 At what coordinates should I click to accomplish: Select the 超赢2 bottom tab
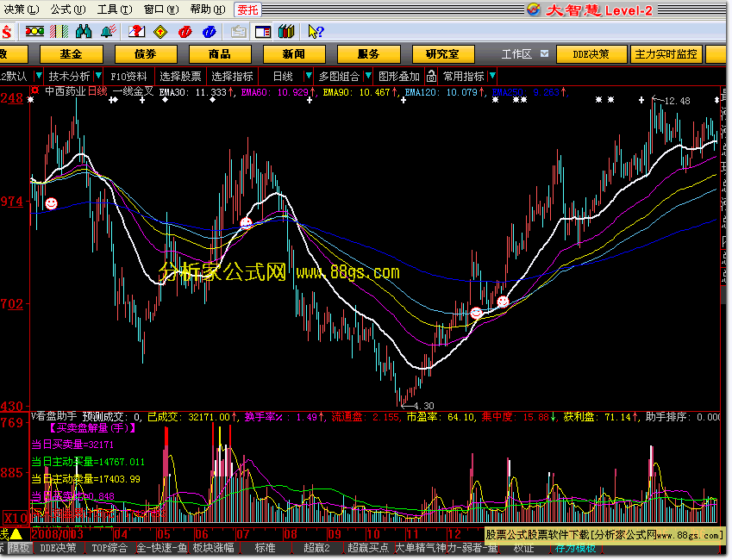(x=316, y=548)
